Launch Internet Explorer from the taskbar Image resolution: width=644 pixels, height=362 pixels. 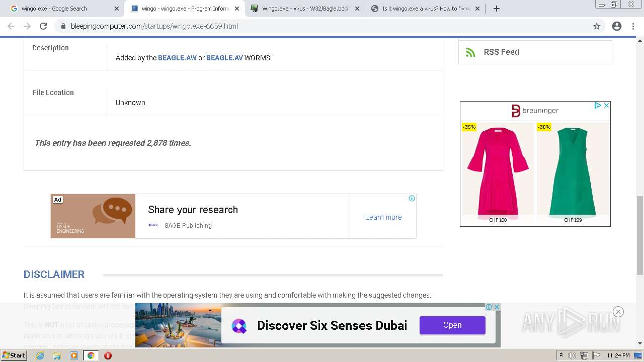(40, 355)
